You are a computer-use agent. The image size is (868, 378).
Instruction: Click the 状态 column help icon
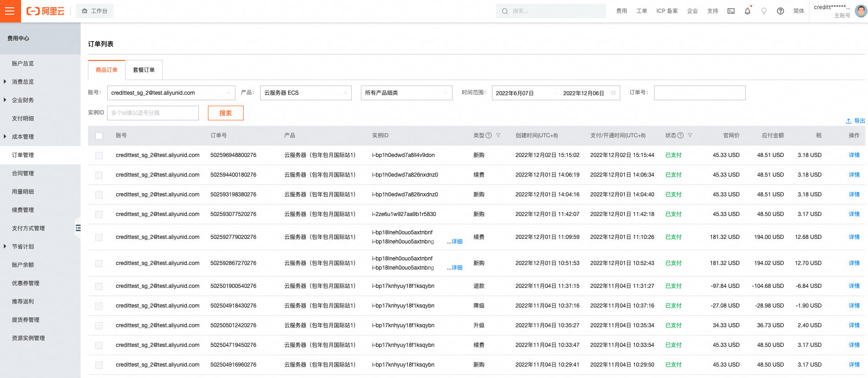pyautogui.click(x=681, y=135)
